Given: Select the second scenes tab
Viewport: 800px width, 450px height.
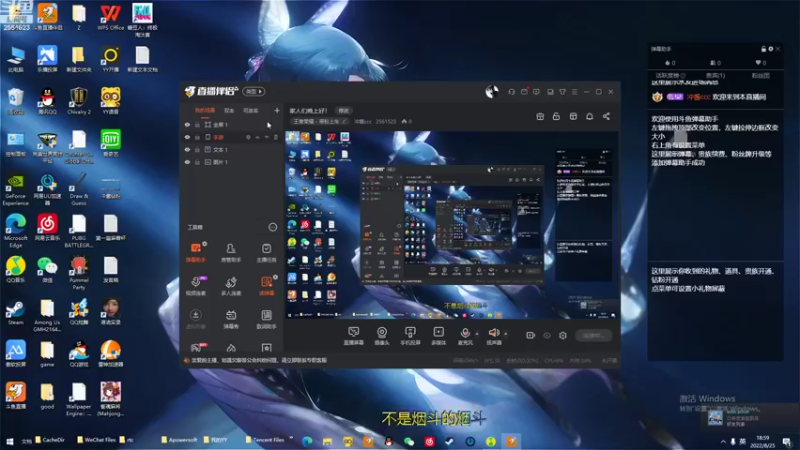Looking at the screenshot, I should (229, 110).
